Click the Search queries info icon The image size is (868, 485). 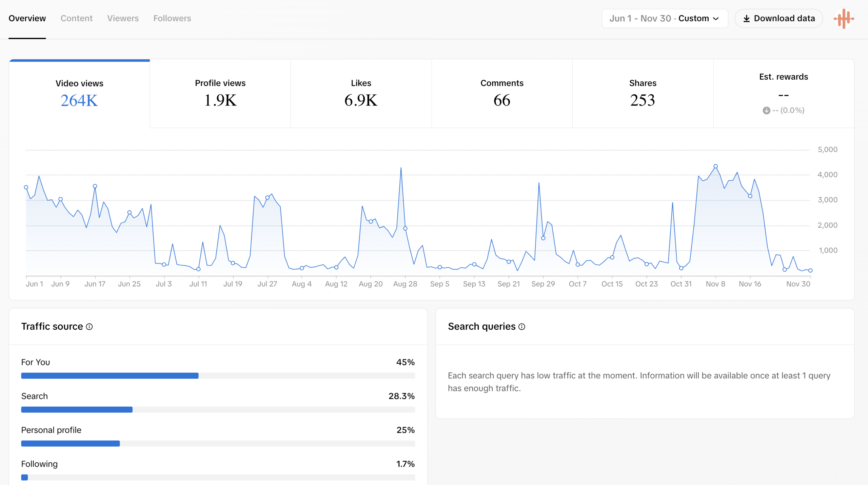(x=522, y=327)
